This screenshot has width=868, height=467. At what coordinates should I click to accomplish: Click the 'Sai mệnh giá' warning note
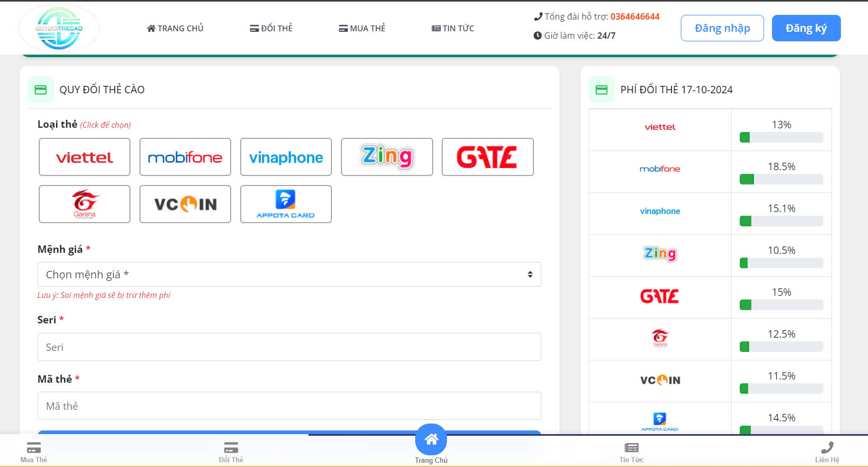tap(104, 295)
